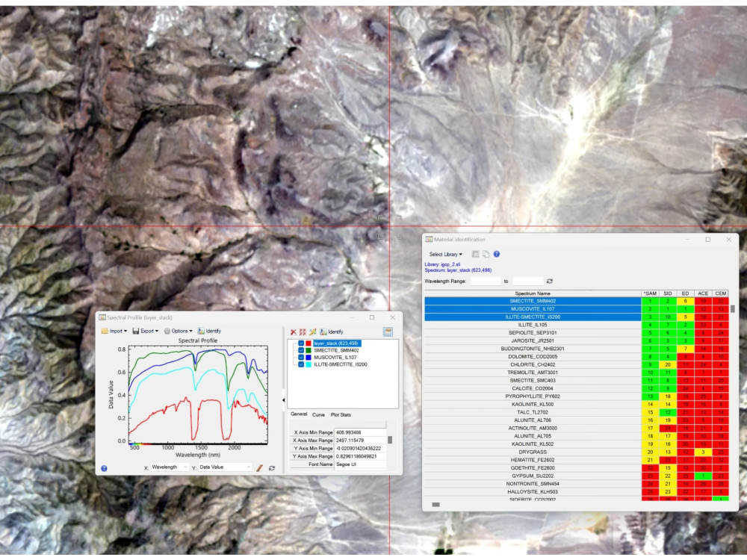
Task: Click the Spectrum Name column header
Action: [533, 293]
